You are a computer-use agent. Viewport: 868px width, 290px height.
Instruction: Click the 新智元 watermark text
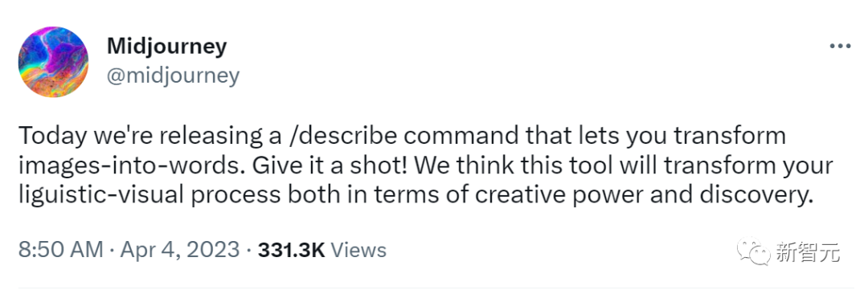(806, 252)
